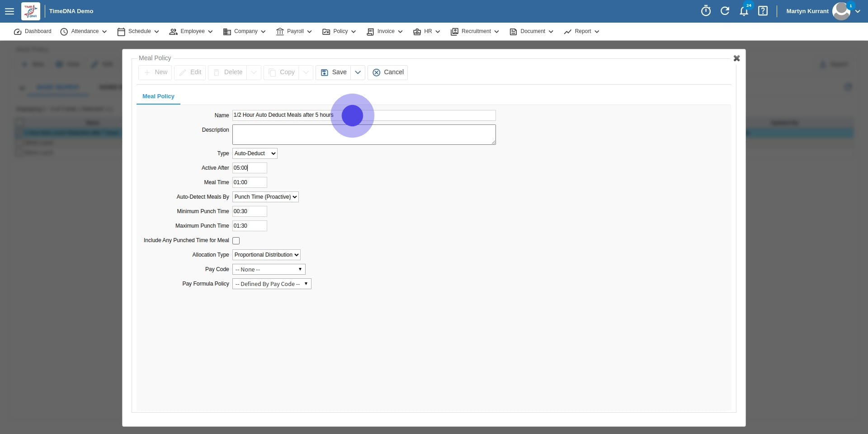868x434 pixels.
Task: Open the Type dropdown
Action: 255,153
